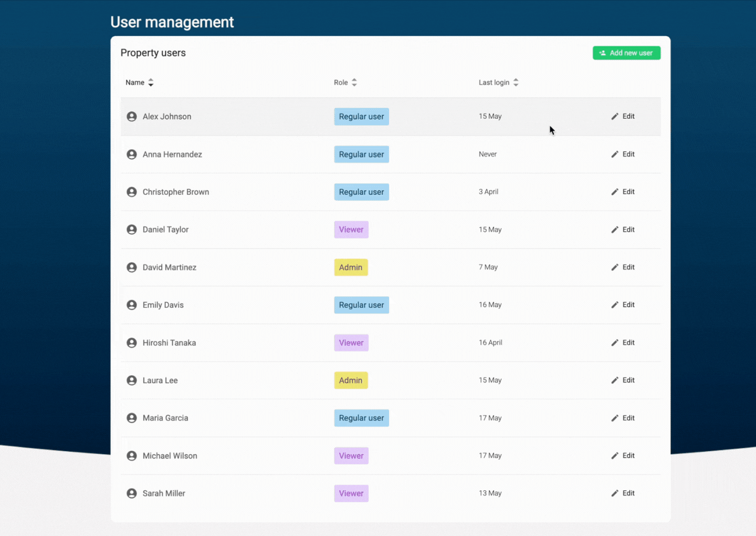Select the name Daniel Taylor
Screen dimensions: 756x536
click(x=165, y=230)
